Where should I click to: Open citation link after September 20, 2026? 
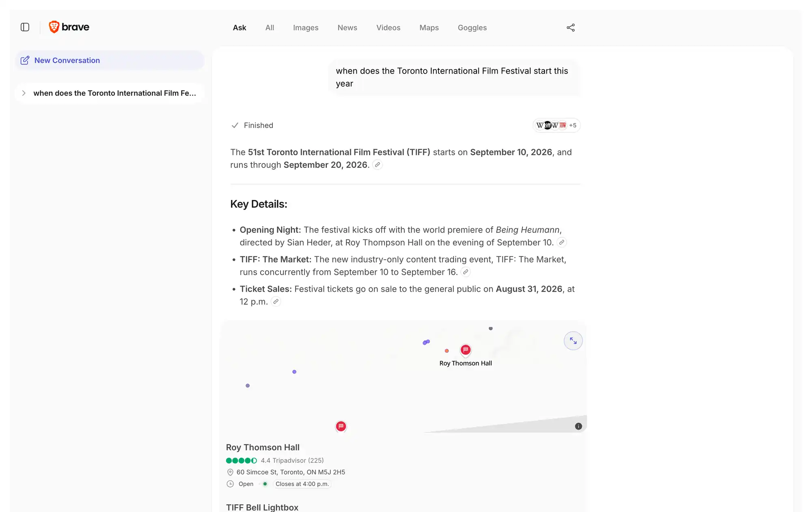[x=378, y=165]
